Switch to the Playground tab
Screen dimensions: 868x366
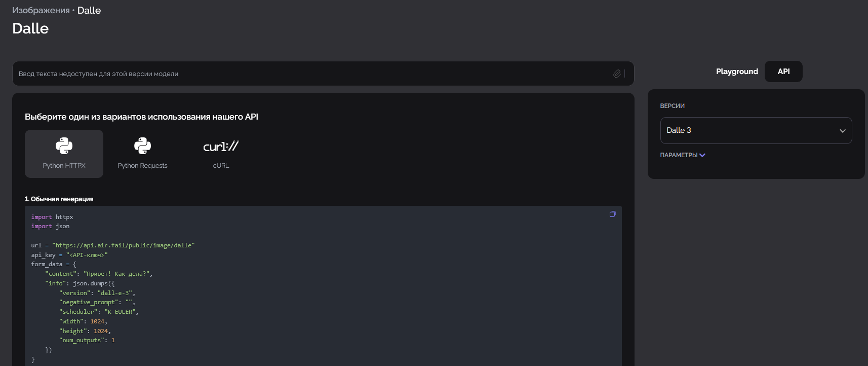[737, 71]
